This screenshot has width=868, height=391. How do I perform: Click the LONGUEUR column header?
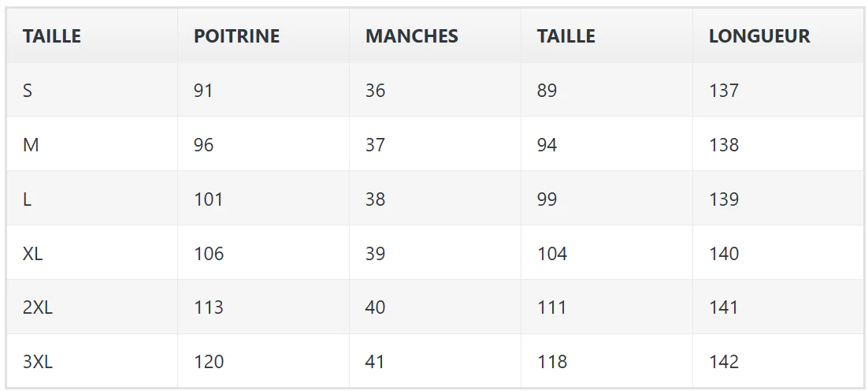(x=759, y=36)
